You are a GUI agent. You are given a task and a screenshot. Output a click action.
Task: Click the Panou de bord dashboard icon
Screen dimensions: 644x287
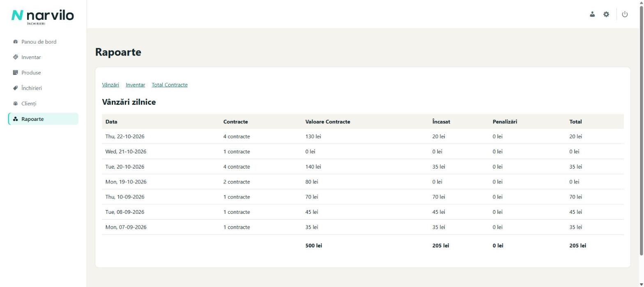16,42
